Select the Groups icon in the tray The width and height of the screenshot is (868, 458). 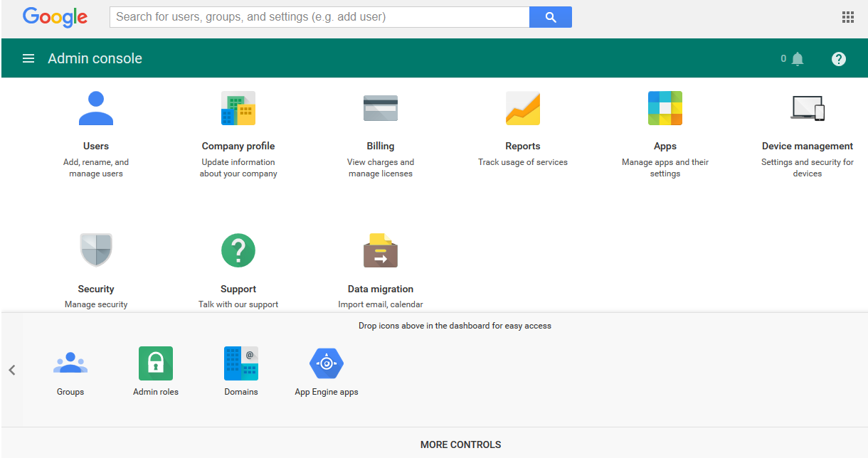coord(70,363)
